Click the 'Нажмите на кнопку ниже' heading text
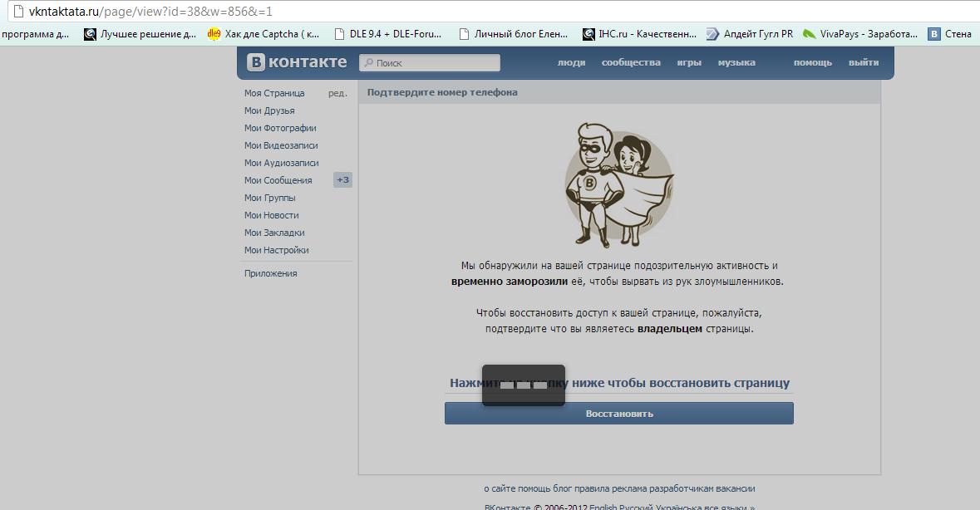 [619, 383]
